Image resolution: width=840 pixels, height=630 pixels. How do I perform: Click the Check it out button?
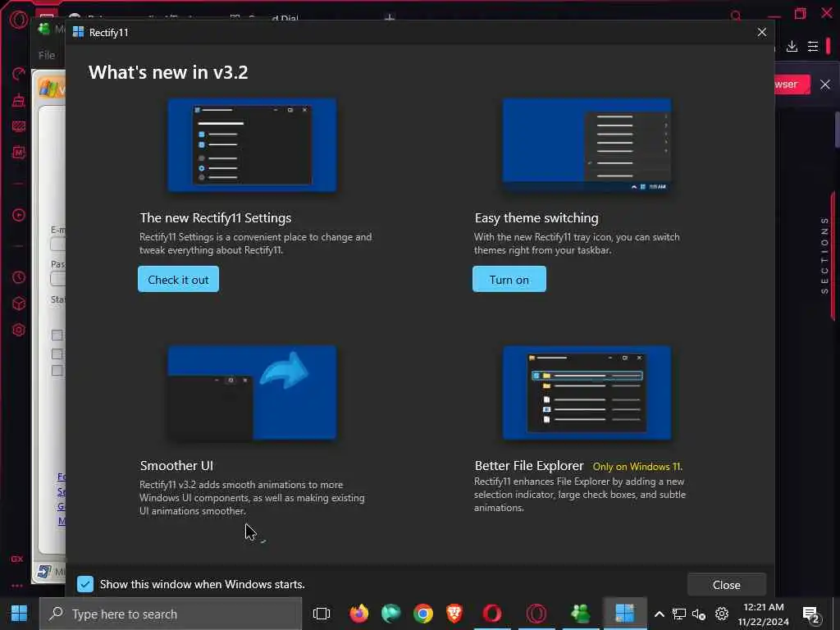click(178, 279)
